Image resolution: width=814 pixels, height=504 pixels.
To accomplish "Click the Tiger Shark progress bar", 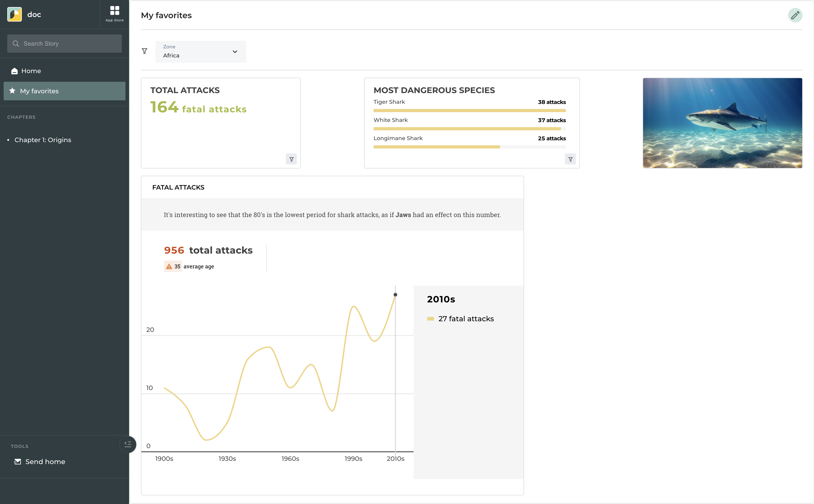I will (469, 110).
